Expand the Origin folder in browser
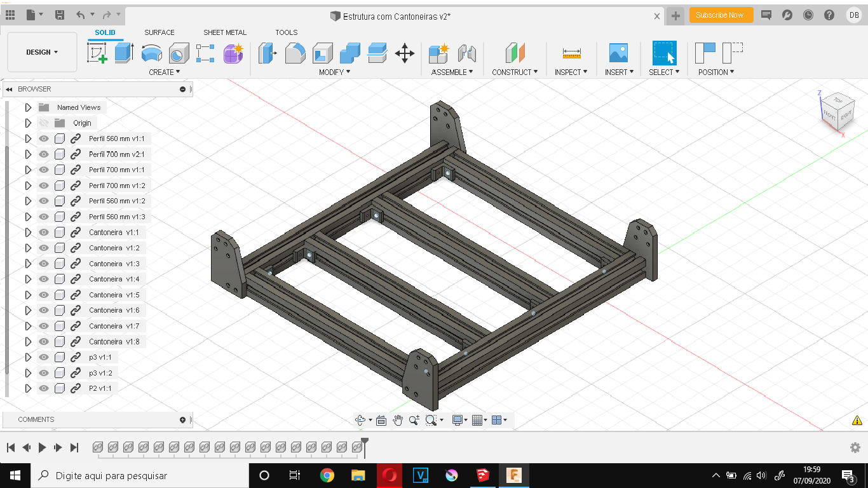The image size is (868, 488). (x=28, y=123)
